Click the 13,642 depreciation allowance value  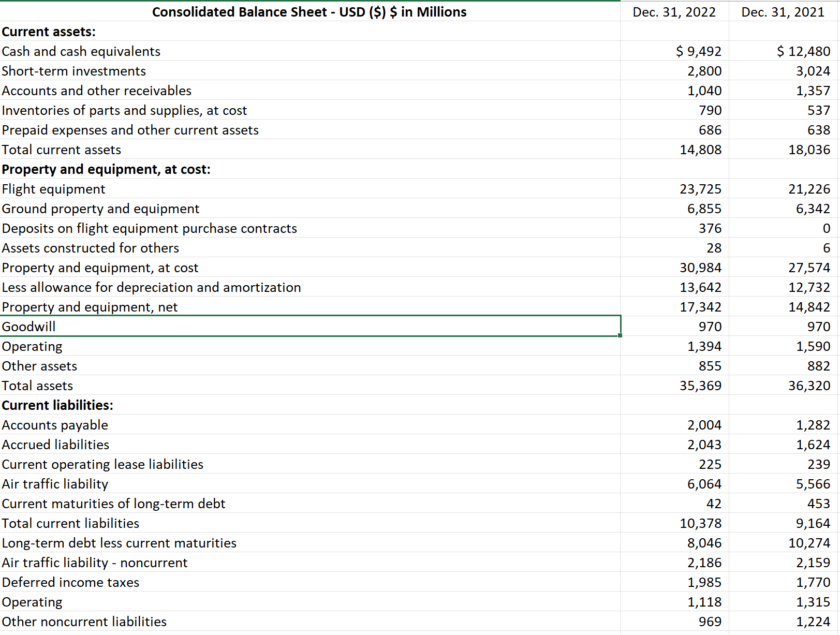pyautogui.click(x=701, y=287)
